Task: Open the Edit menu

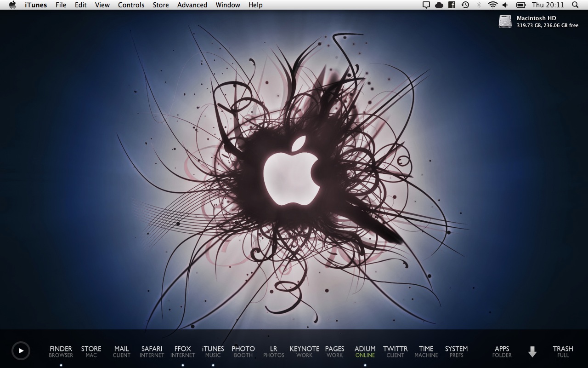Action: (81, 5)
